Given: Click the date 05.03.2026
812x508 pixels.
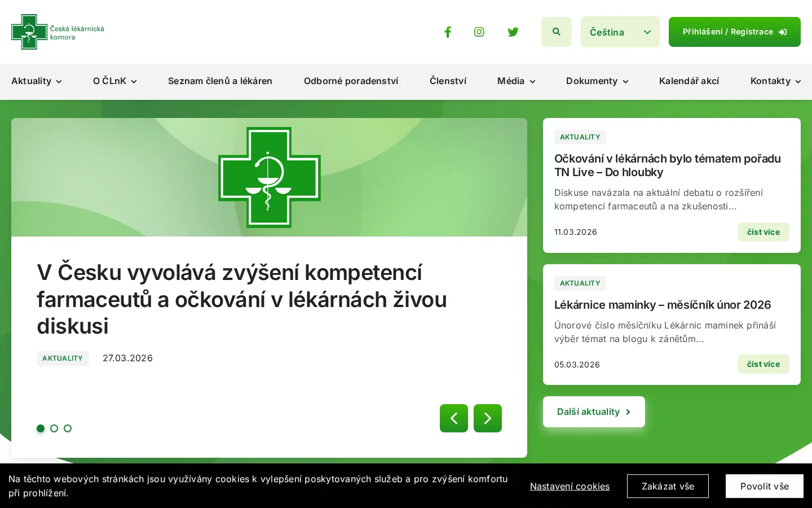Looking at the screenshot, I should coord(577,365).
